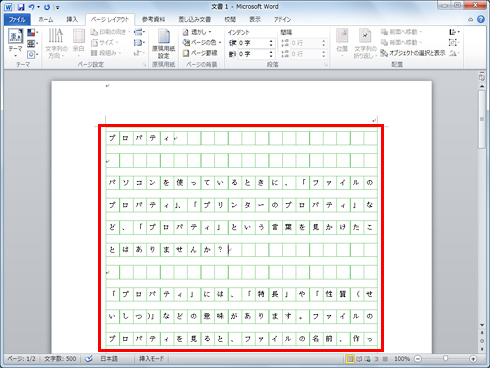Click the Word application icon in title bar
This screenshot has width=490, height=368.
(x=8, y=7)
